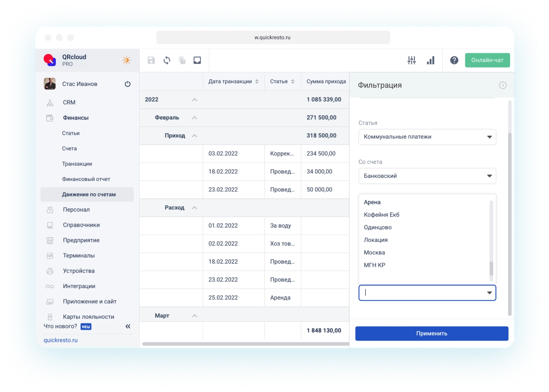This screenshot has width=549, height=392.
Task: Open help question mark icon
Action: (x=454, y=60)
